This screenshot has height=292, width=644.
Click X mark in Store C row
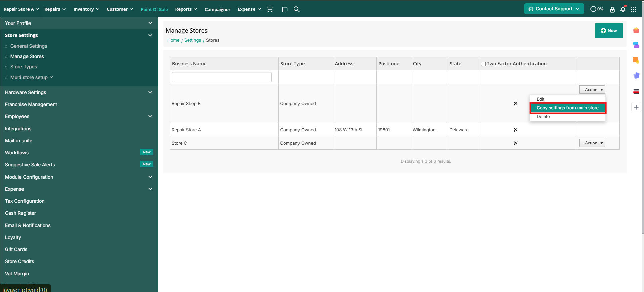[x=515, y=143]
